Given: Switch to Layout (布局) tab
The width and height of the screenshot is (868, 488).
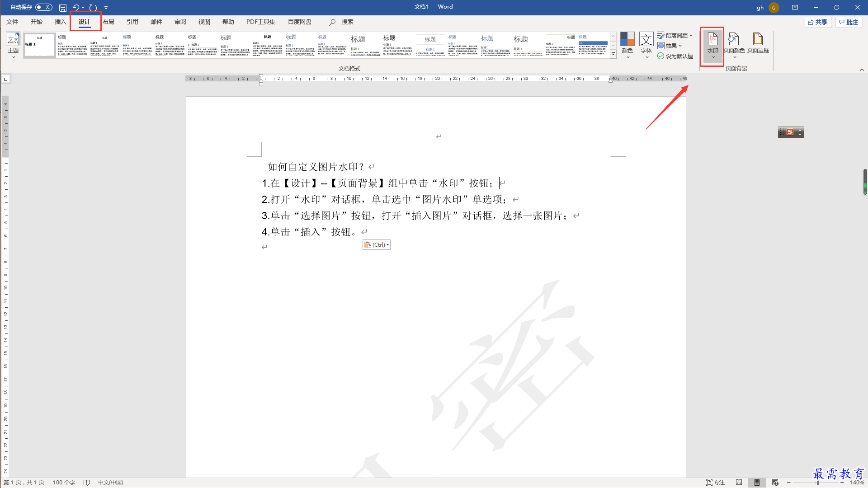Looking at the screenshot, I should click(108, 22).
